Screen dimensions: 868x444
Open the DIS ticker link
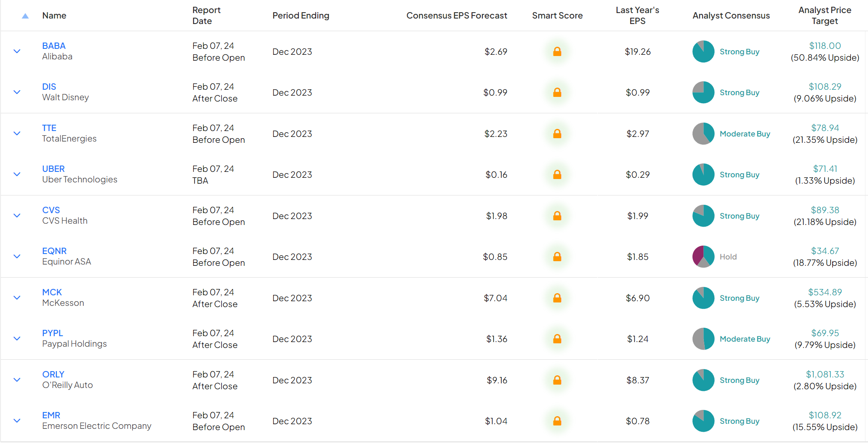pos(49,86)
